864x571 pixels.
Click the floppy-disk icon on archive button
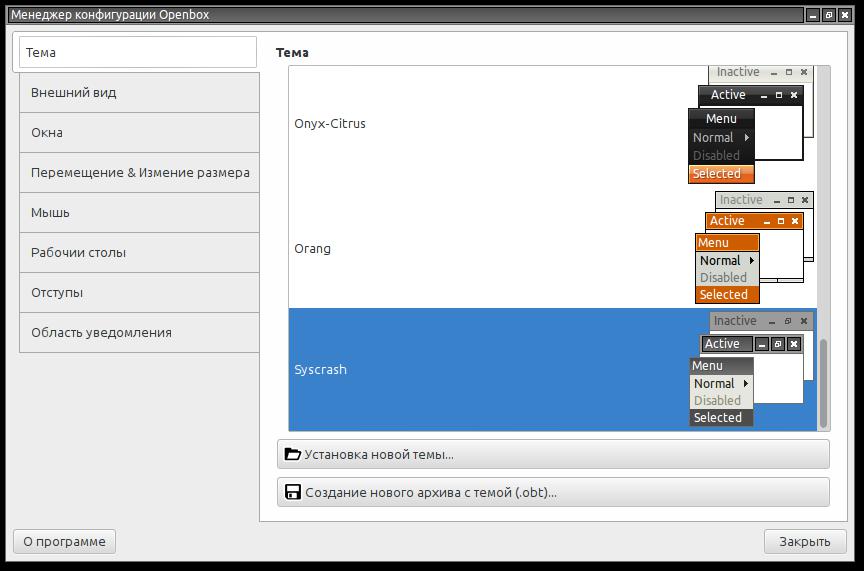click(293, 492)
